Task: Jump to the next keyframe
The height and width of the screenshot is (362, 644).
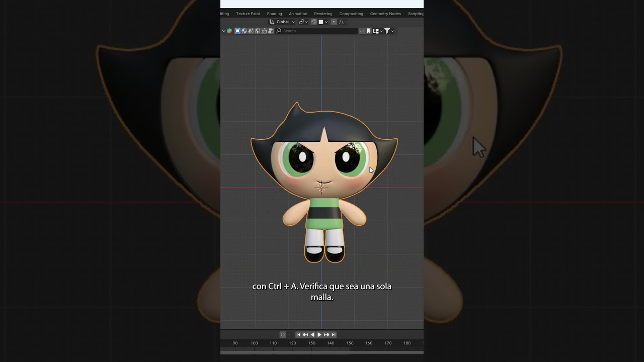Action: coord(327,334)
